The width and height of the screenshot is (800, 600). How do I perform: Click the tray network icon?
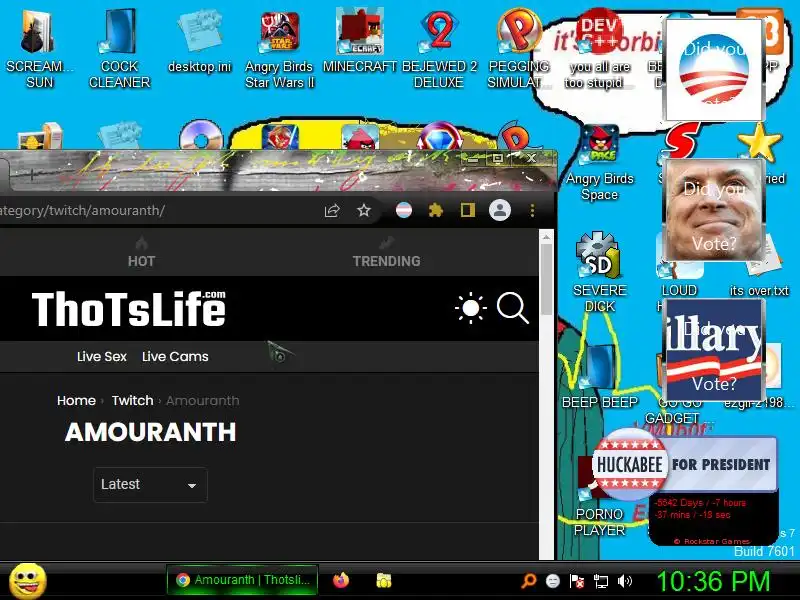(x=601, y=581)
